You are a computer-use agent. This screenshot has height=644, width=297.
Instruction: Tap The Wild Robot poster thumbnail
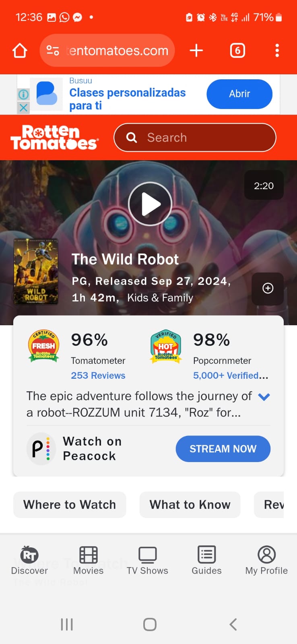pyautogui.click(x=36, y=272)
